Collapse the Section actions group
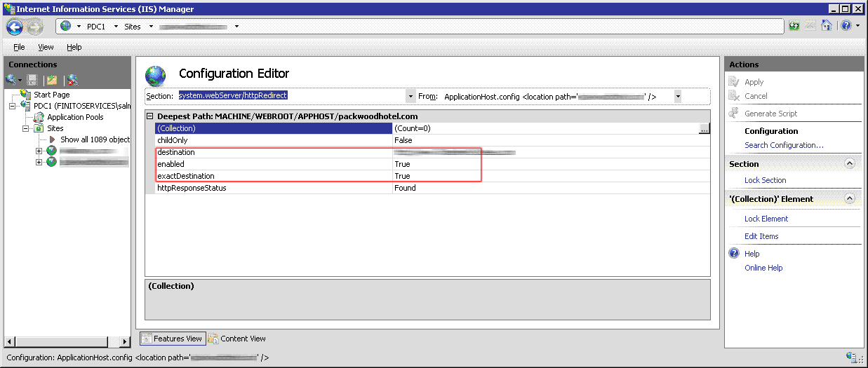This screenshot has height=368, width=868. pos(850,163)
